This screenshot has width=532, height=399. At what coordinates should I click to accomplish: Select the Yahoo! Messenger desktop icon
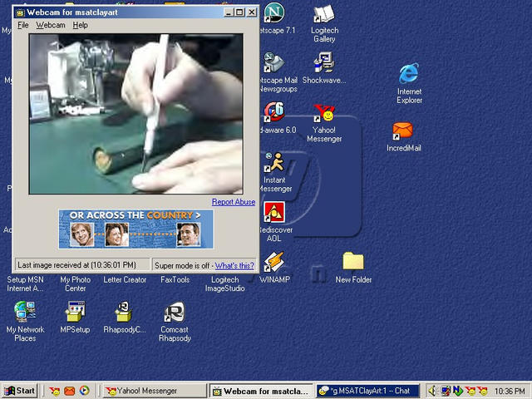pos(324,113)
